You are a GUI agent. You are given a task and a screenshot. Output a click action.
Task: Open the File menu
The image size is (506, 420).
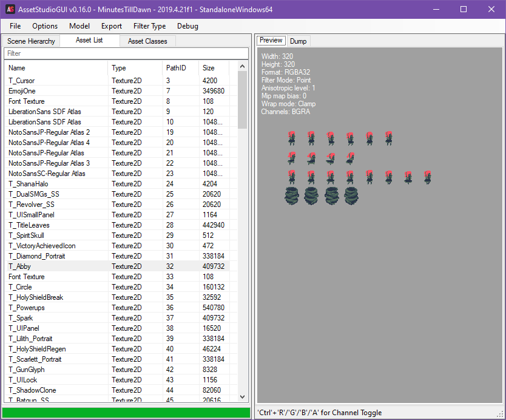click(x=15, y=26)
